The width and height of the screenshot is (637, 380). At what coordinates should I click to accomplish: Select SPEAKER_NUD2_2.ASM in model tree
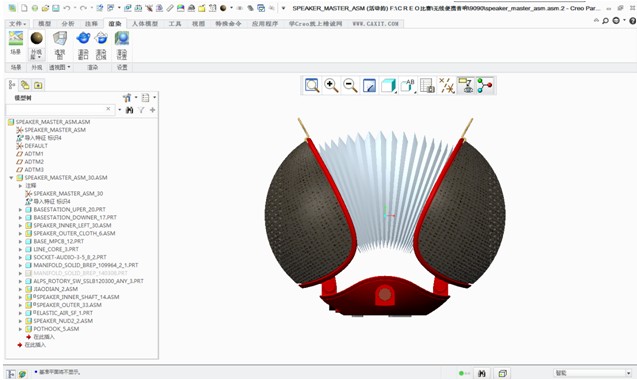coord(63,321)
